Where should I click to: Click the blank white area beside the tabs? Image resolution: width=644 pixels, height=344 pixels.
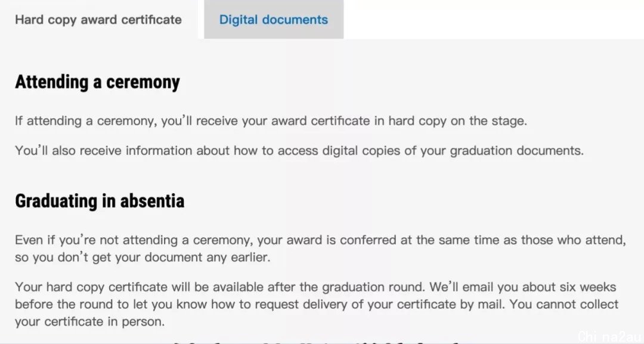pos(494,19)
